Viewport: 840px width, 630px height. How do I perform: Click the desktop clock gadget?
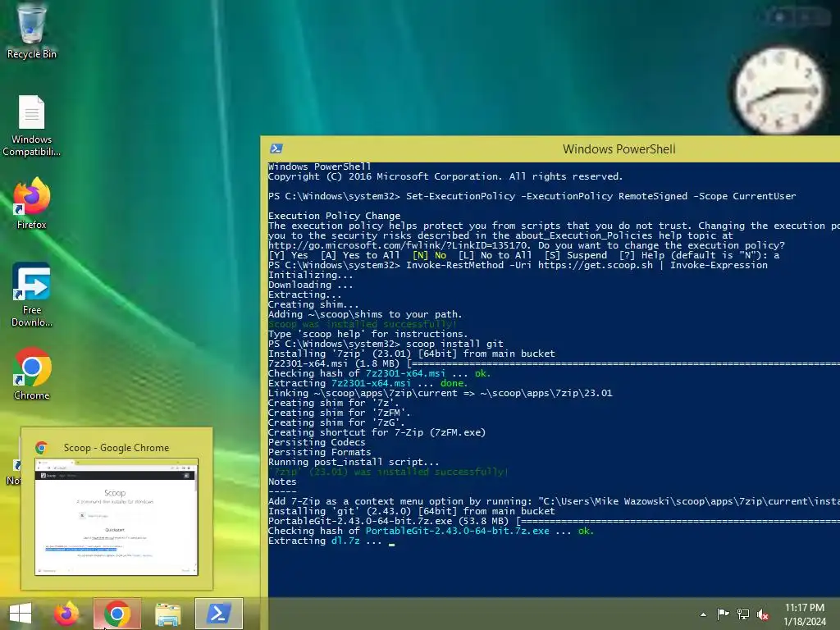tap(780, 90)
